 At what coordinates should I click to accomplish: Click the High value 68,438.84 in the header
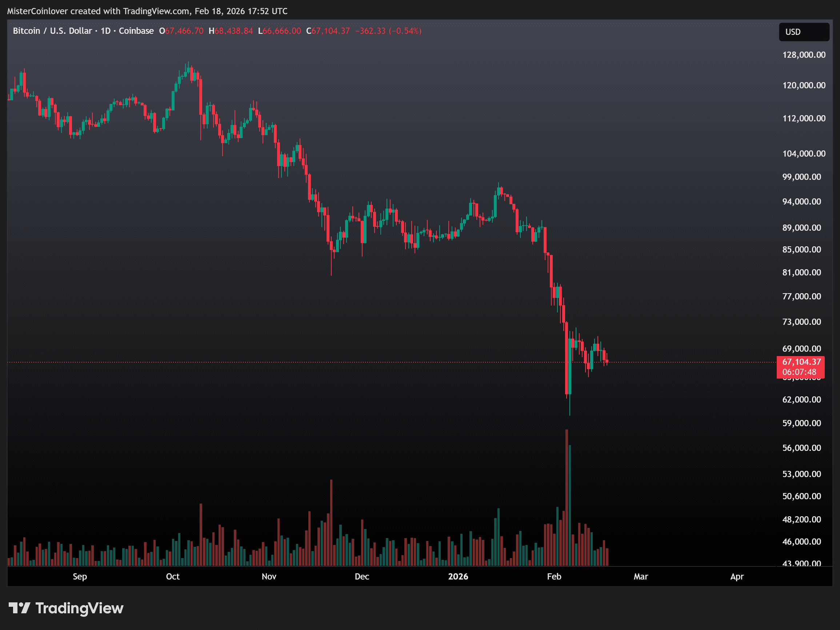coord(233,31)
